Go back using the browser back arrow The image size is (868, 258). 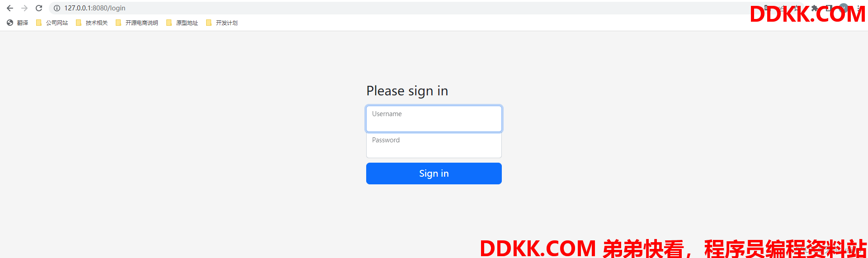(x=10, y=8)
